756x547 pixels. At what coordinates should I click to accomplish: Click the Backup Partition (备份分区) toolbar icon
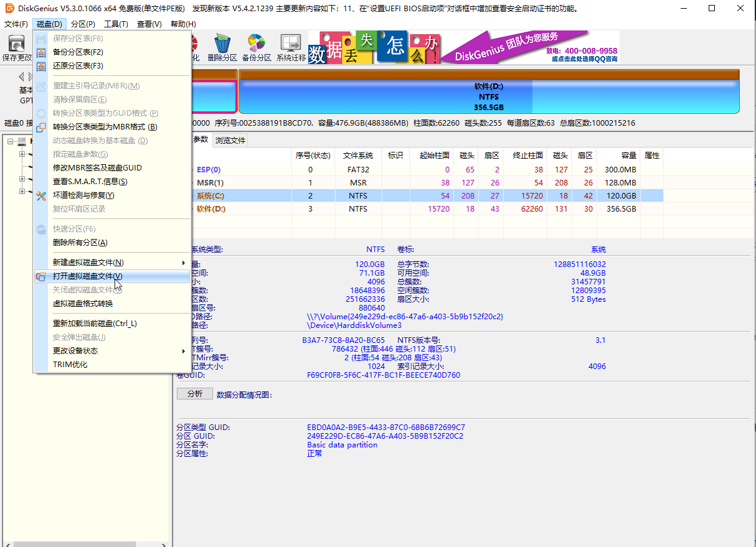(257, 49)
